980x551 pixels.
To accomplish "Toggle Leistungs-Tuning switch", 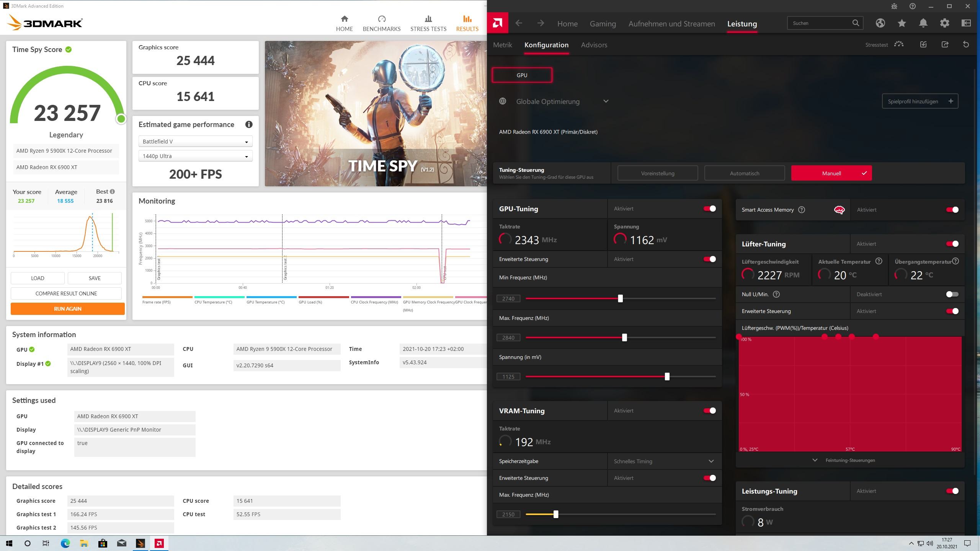I will tap(952, 491).
